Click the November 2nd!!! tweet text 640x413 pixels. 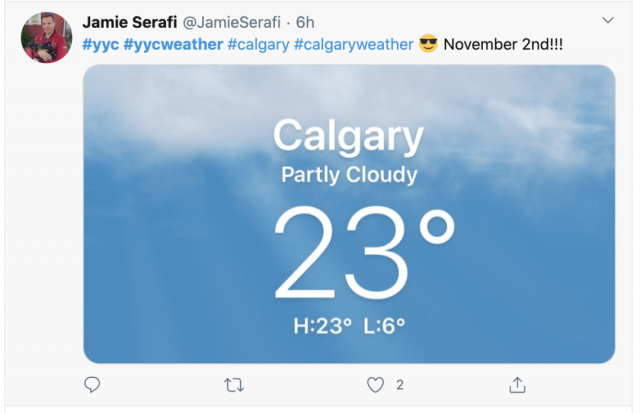click(503, 44)
